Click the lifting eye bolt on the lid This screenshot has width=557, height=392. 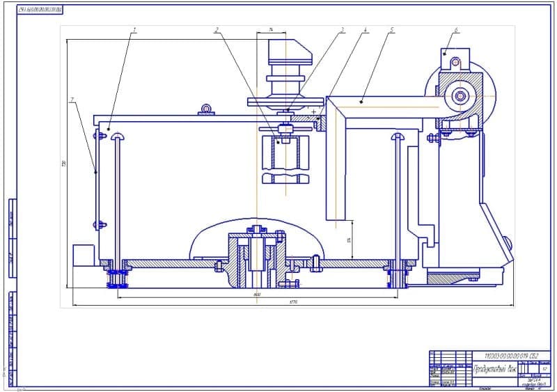coord(206,110)
